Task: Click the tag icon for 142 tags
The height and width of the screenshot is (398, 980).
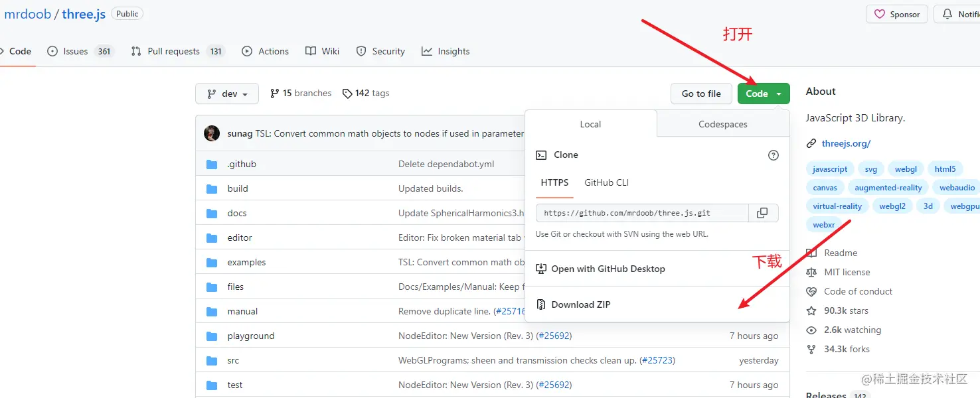Action: pyautogui.click(x=347, y=94)
